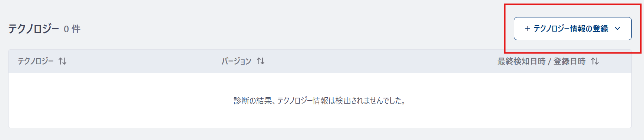Click the plus icon in テクノロジー情報の登録 button
This screenshot has height=140, width=644.
(527, 29)
